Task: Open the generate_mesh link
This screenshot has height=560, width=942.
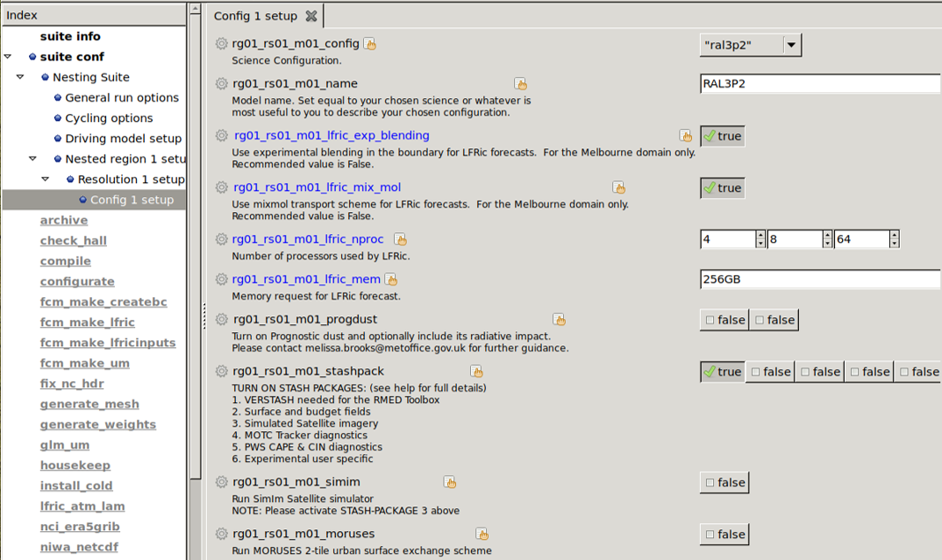Action: (x=89, y=404)
